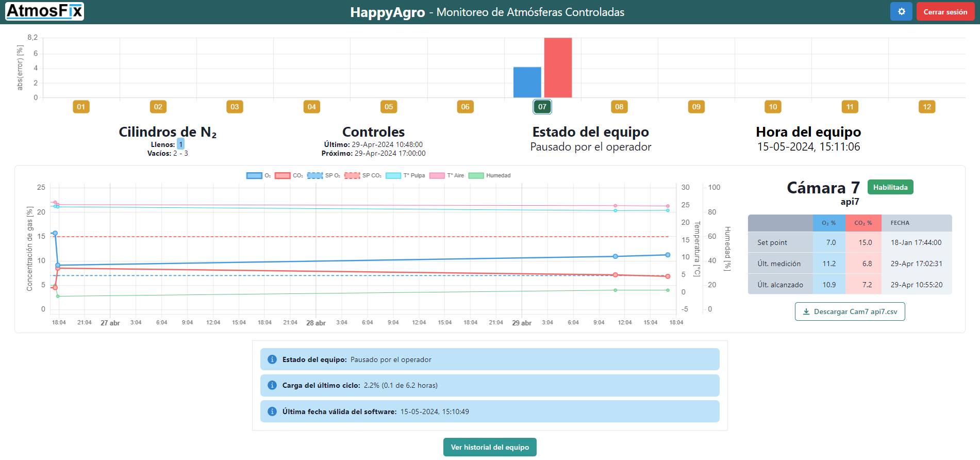This screenshot has height=460, width=980.
Task: Click the red error bar for chamber 07
Action: (558, 68)
